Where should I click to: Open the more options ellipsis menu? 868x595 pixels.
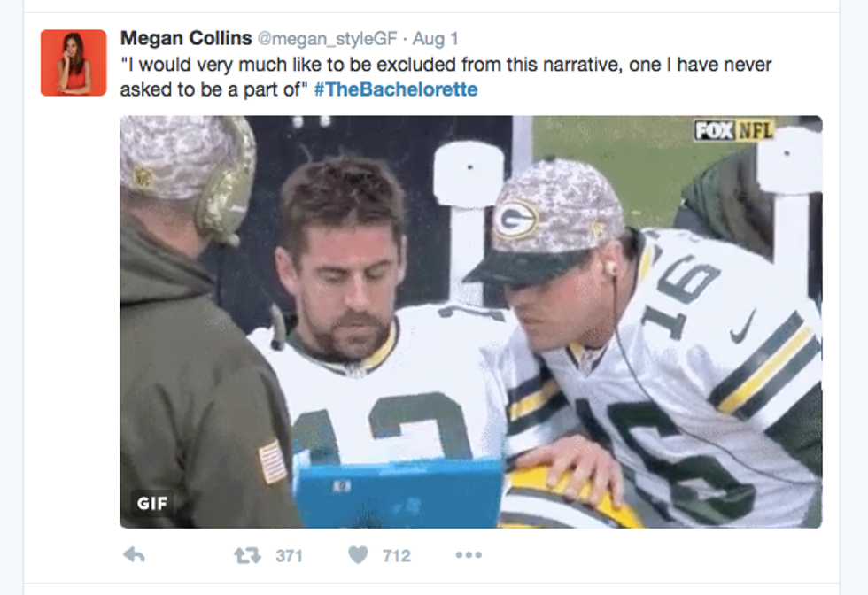[469, 554]
